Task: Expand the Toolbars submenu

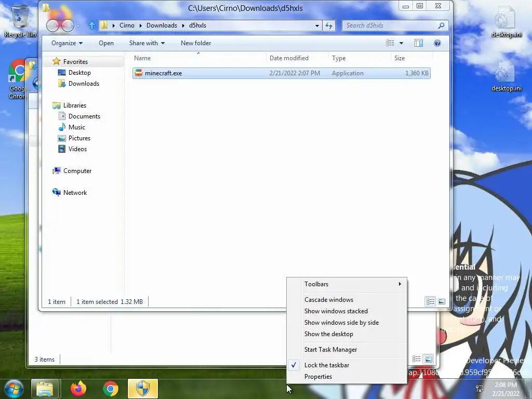Action: [x=347, y=284]
